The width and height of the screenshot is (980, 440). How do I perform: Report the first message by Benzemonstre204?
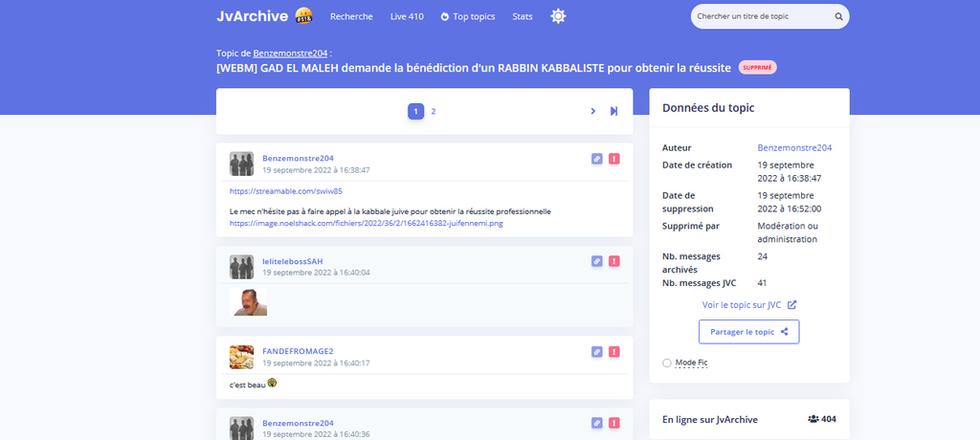(x=614, y=159)
